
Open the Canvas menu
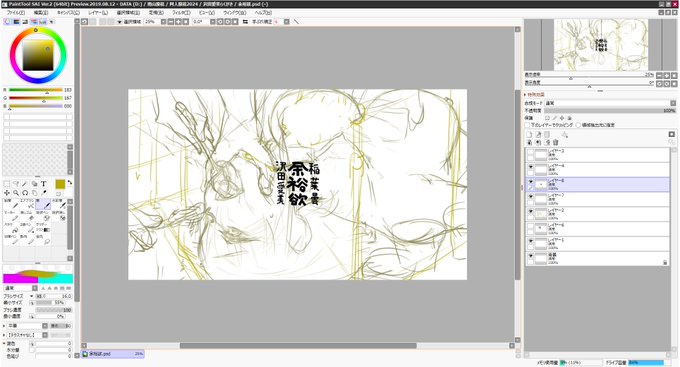[x=68, y=13]
